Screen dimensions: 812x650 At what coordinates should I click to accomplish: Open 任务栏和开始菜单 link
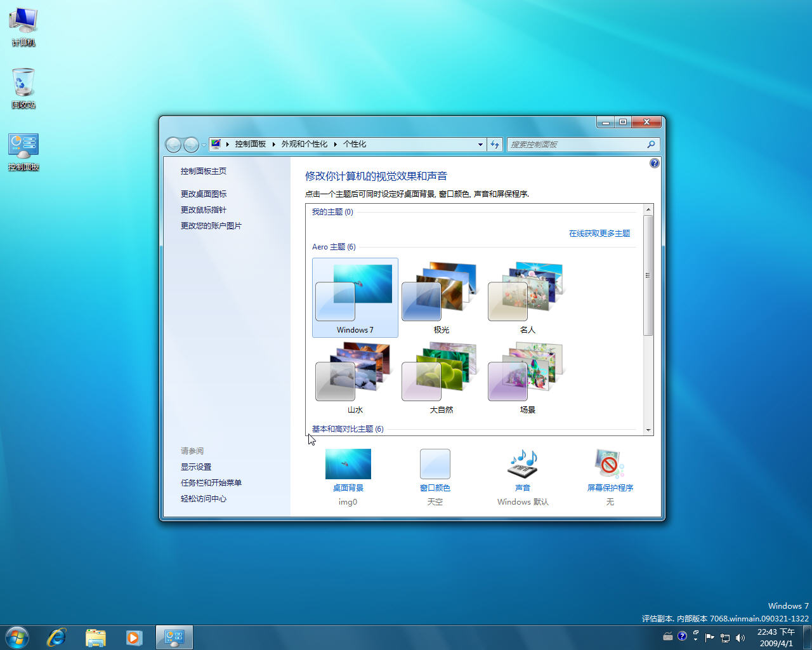211,483
